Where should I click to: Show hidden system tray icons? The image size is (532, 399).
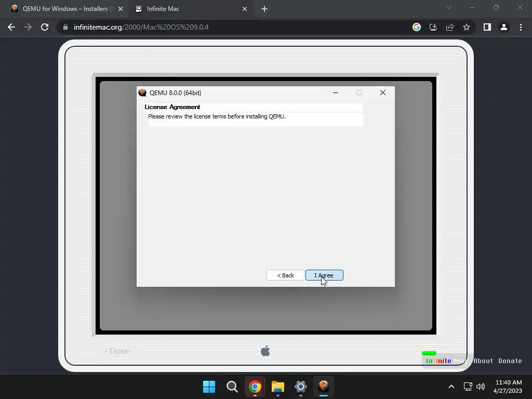[451, 387]
